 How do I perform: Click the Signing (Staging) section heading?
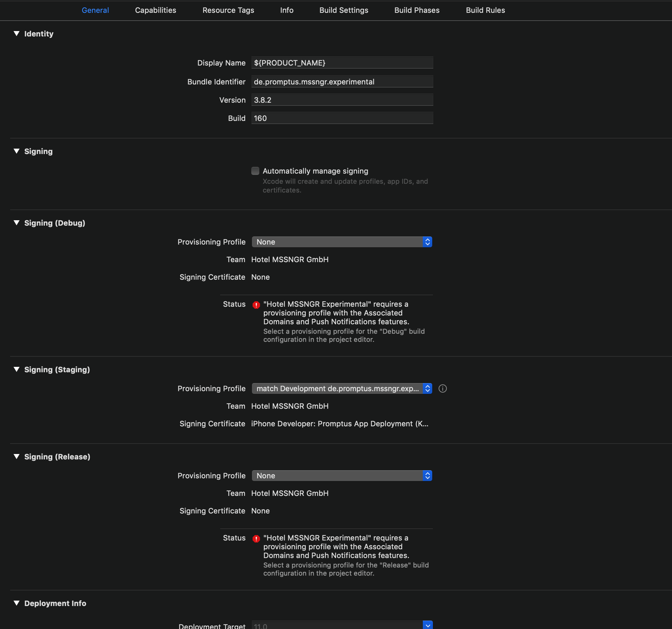(x=57, y=370)
